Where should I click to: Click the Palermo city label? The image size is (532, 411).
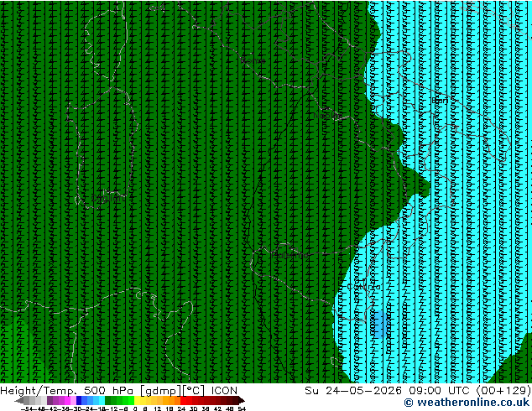coord(289,255)
